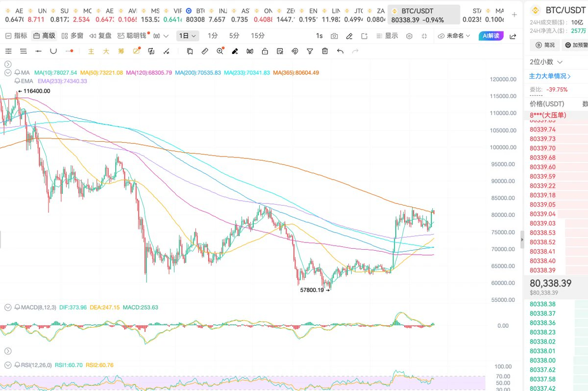The height and width of the screenshot is (391, 588).
Task: Toggle the 筹 chip distribution button
Action: tap(121, 51)
